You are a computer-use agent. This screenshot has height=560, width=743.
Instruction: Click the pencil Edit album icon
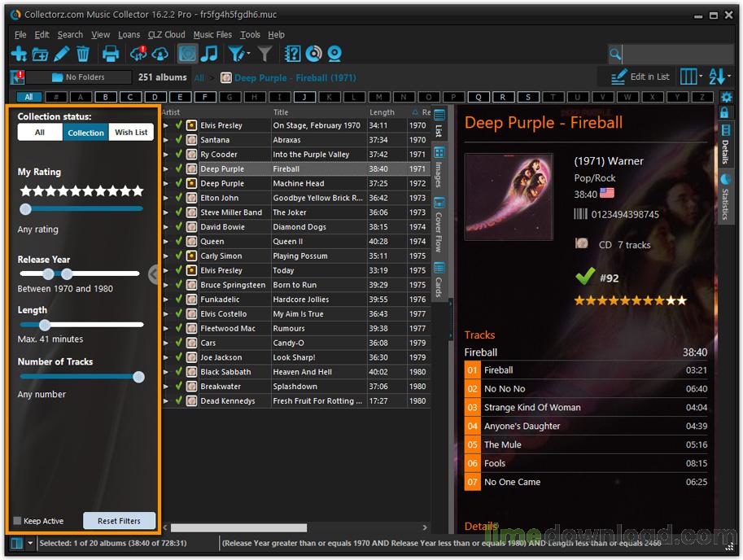(x=62, y=55)
